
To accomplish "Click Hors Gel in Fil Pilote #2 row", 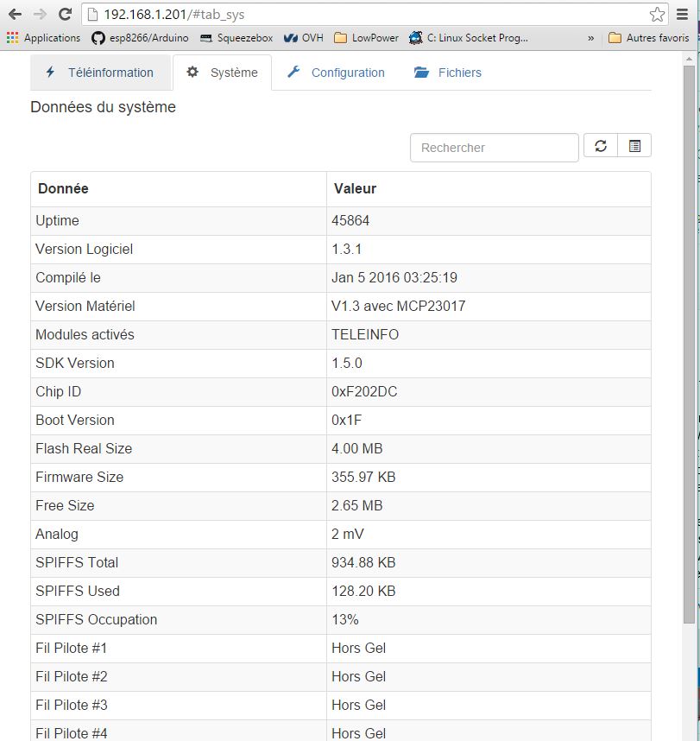I will [x=358, y=676].
